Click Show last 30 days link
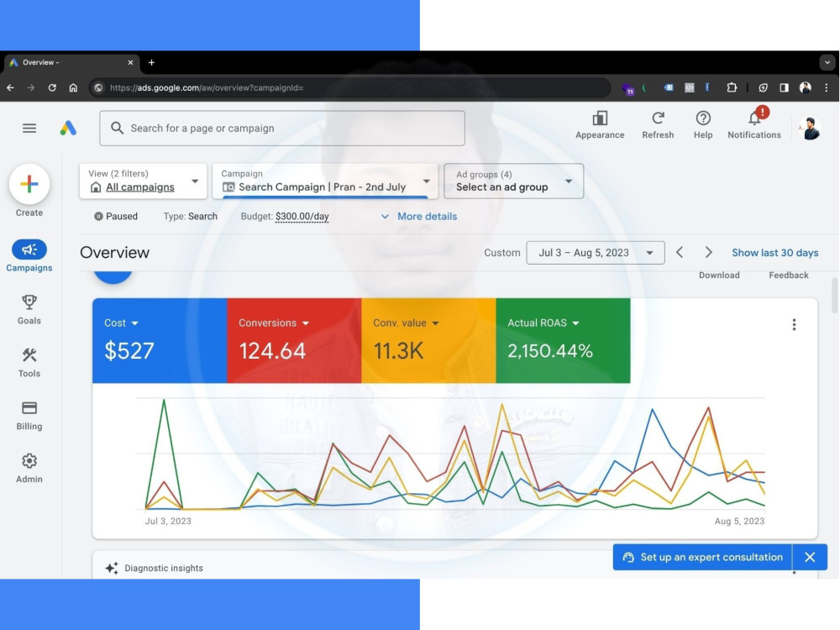The width and height of the screenshot is (840, 630). pyautogui.click(x=774, y=253)
